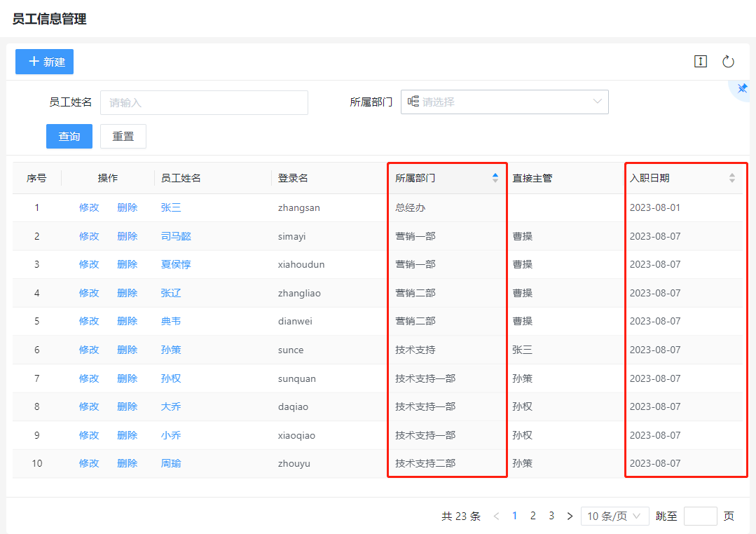Open the 所属部门 select dropdown
The width and height of the screenshot is (756, 534).
(504, 102)
